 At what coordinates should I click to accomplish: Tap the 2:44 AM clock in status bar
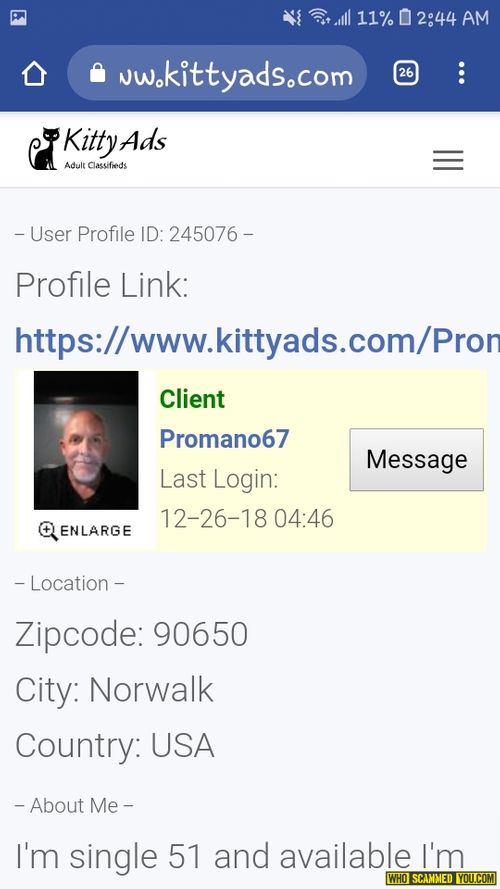click(452, 18)
